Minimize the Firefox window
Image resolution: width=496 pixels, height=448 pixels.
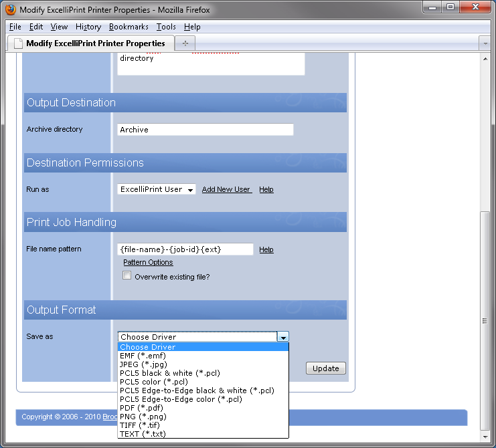click(432, 7)
